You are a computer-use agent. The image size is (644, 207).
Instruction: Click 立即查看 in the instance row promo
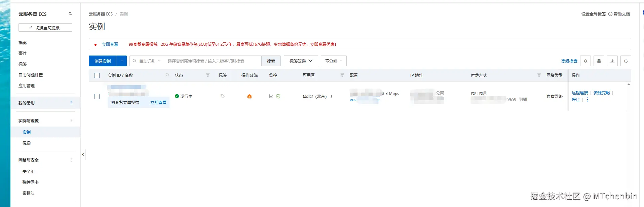click(158, 103)
